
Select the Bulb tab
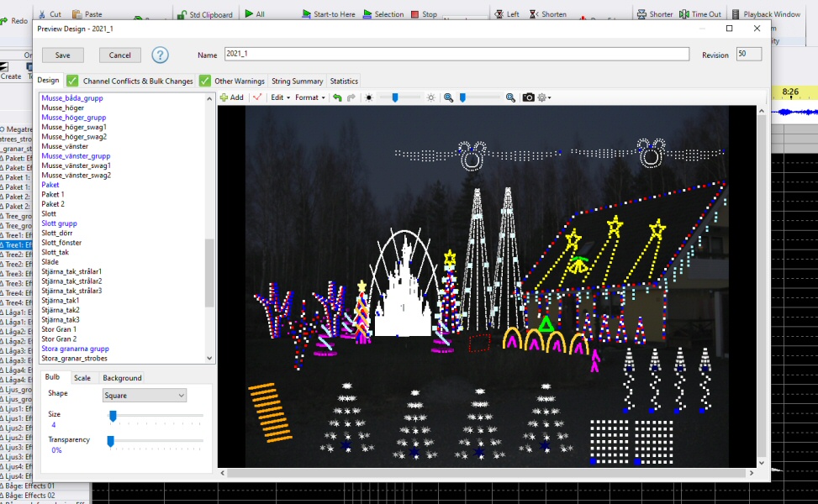(52, 377)
